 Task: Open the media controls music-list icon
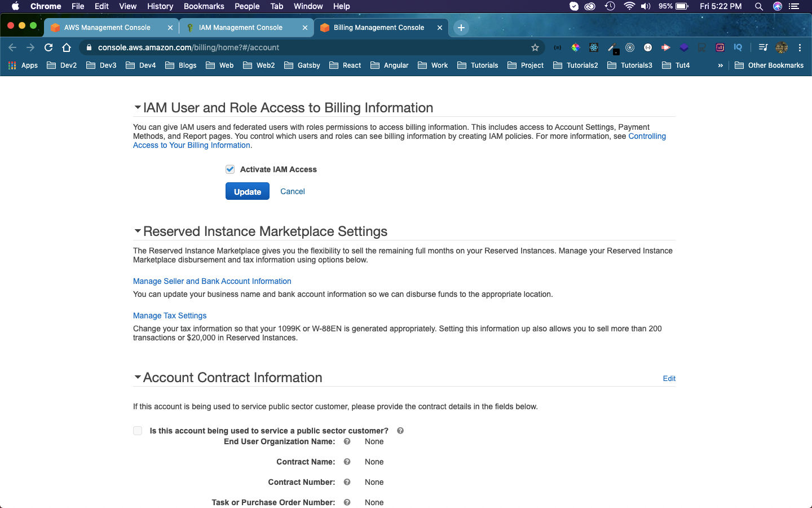click(763, 47)
